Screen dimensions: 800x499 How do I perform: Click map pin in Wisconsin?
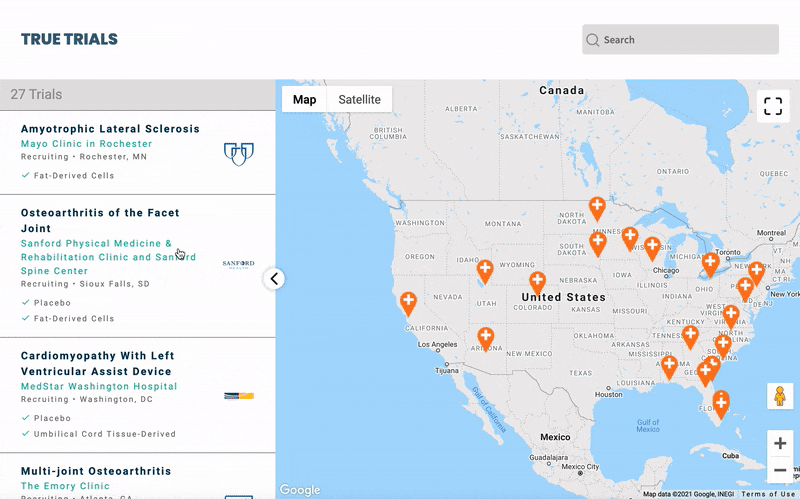(x=652, y=248)
